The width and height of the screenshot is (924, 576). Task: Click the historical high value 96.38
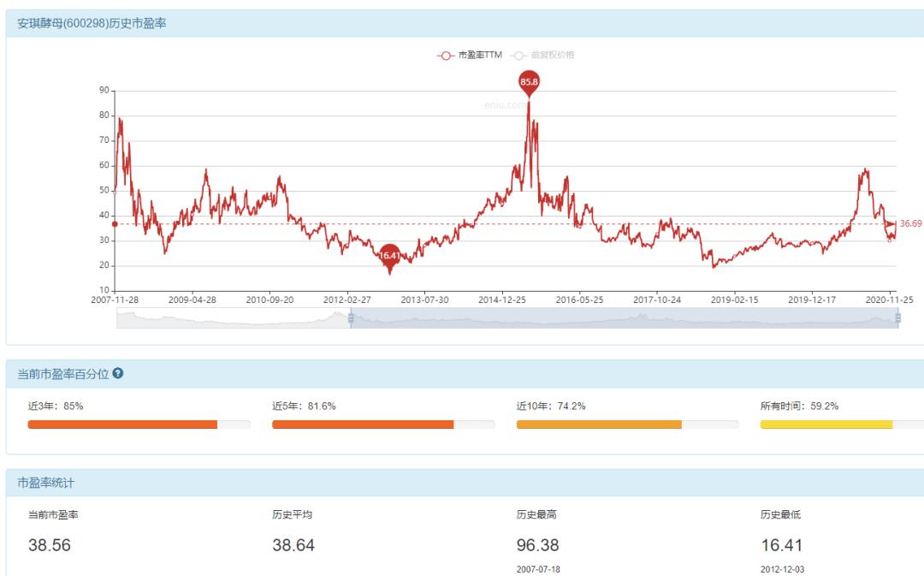(x=537, y=545)
